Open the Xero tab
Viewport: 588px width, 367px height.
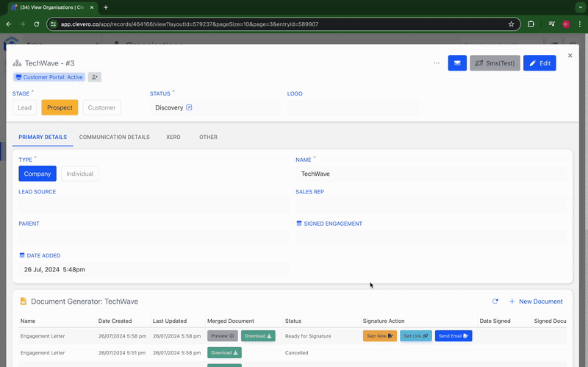click(173, 137)
